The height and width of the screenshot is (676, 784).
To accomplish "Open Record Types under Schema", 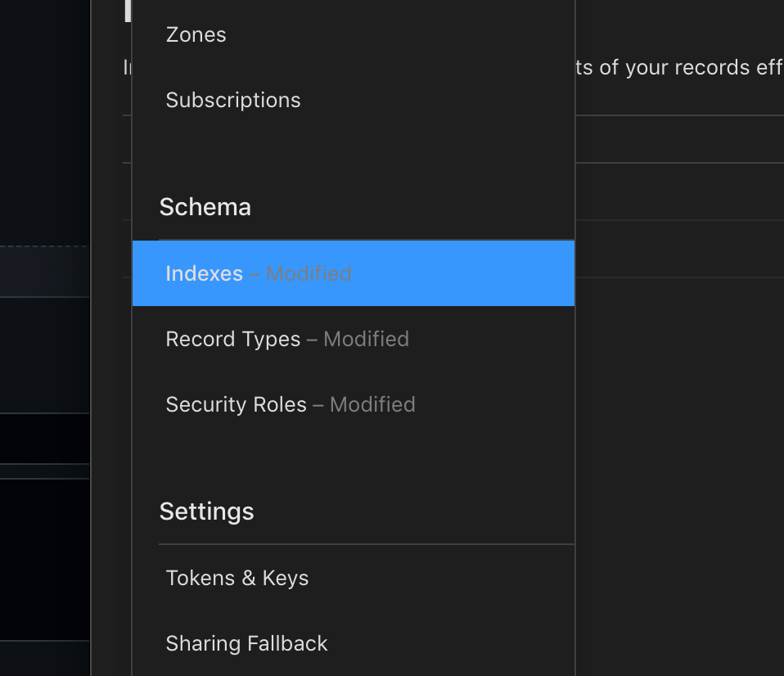I will tap(233, 339).
